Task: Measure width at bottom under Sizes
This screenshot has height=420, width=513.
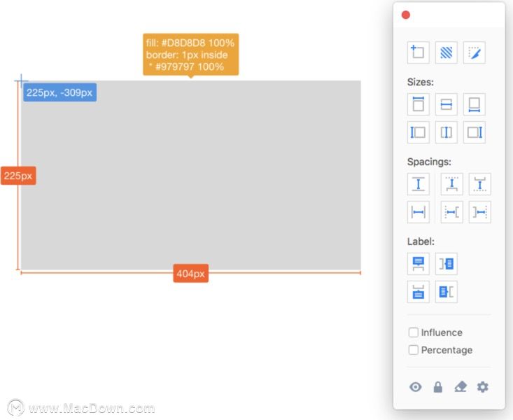Action: coord(475,104)
